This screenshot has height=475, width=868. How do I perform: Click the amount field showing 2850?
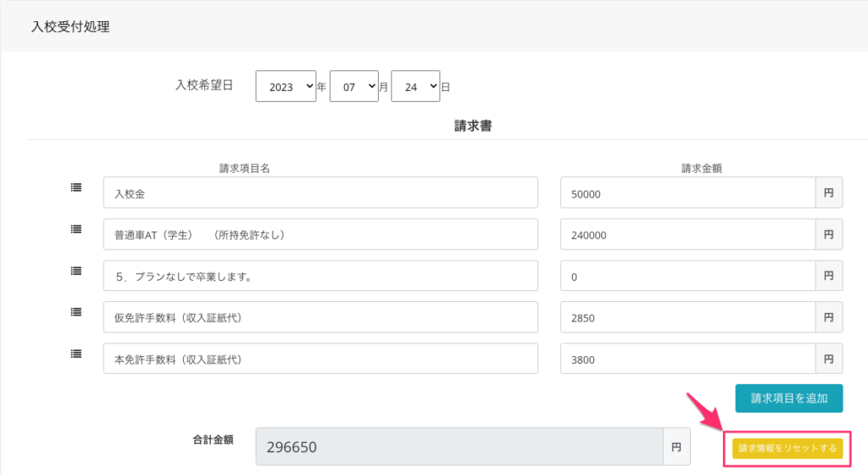click(687, 317)
